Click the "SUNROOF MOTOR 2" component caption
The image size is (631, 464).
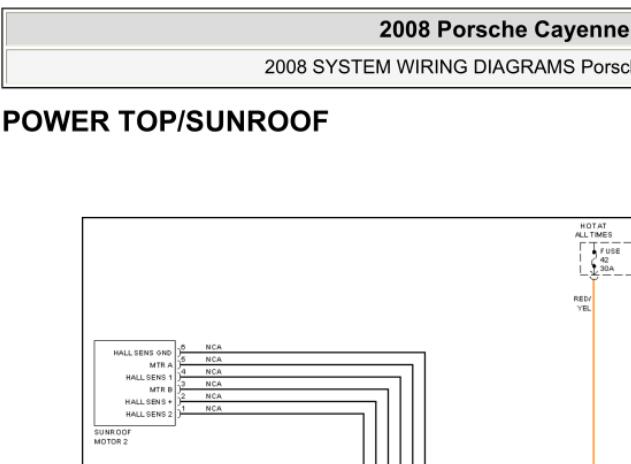coord(112,437)
